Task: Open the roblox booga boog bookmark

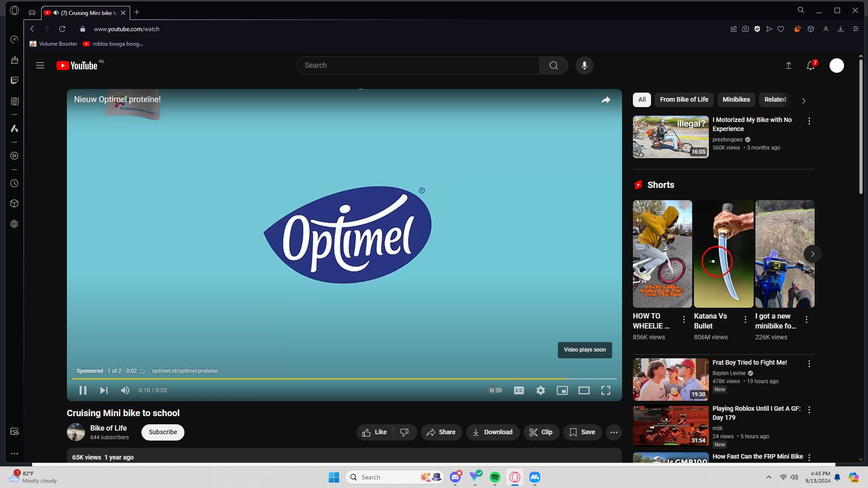Action: click(113, 44)
